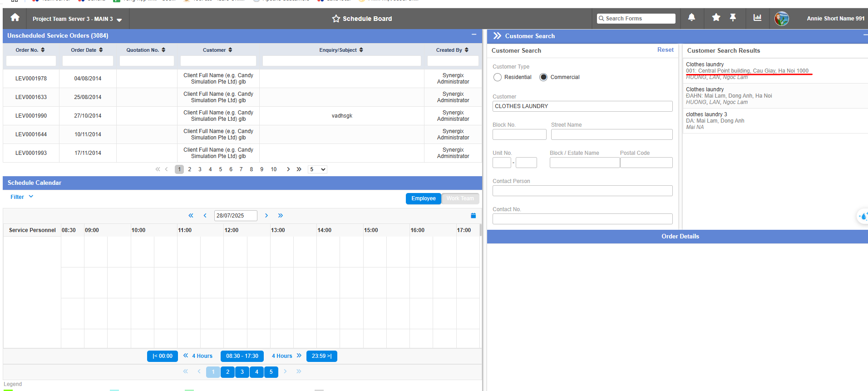The height and width of the screenshot is (391, 868).
Task: Select Clothes laundry Central Point result
Action: tap(775, 71)
